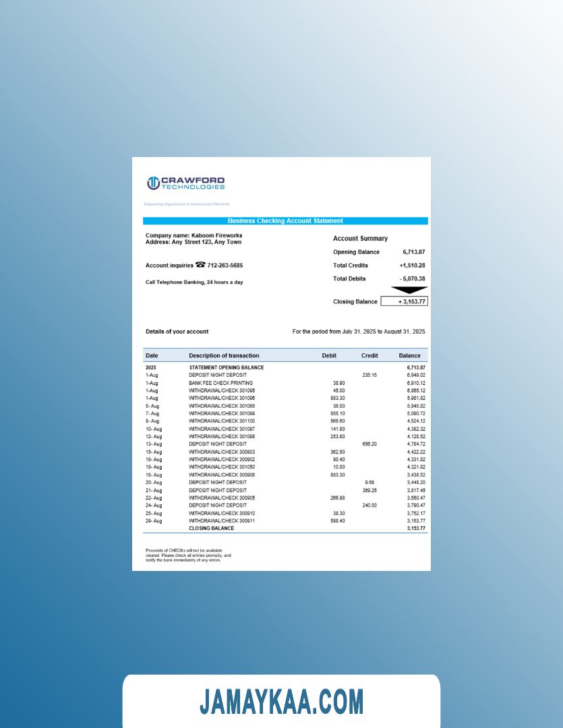Click the Total Credits value +1,510.28
Viewport: 563px width, 728px height.
pos(412,266)
